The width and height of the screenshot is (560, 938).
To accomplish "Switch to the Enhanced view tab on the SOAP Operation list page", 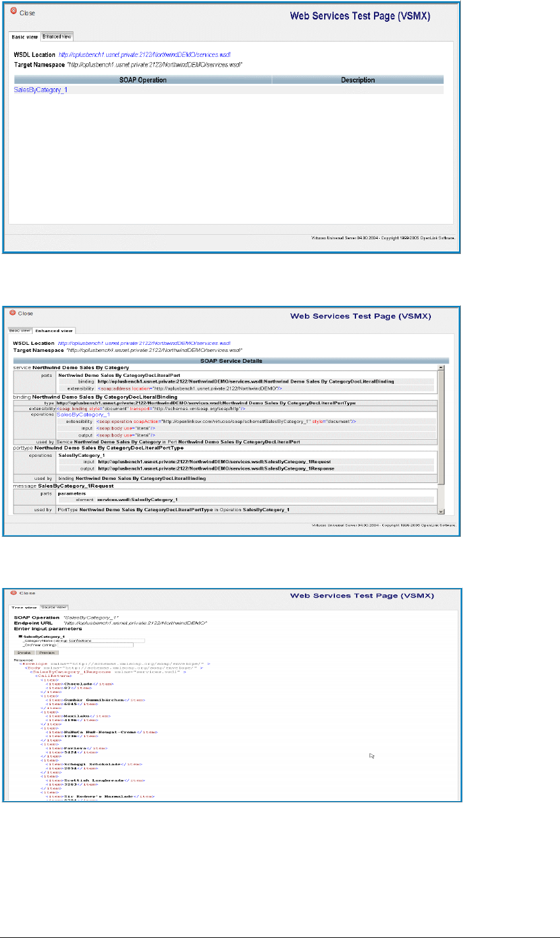I will pos(57,36).
